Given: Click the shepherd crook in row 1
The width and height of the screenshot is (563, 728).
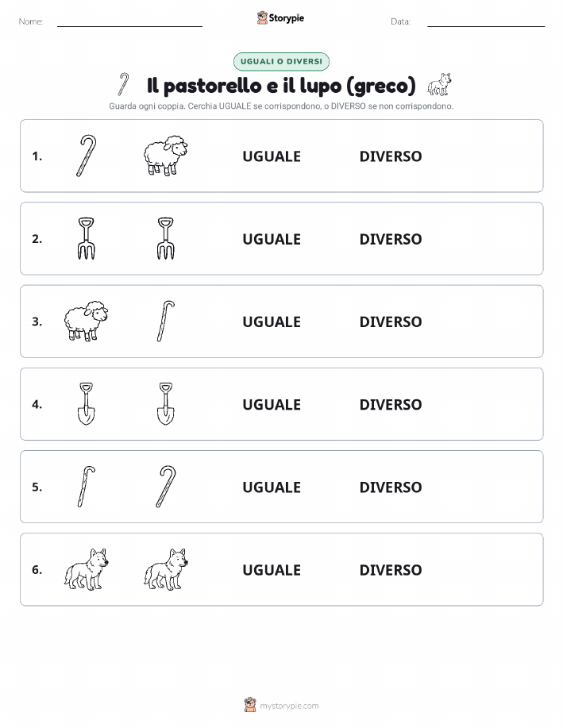Looking at the screenshot, I should (87, 156).
